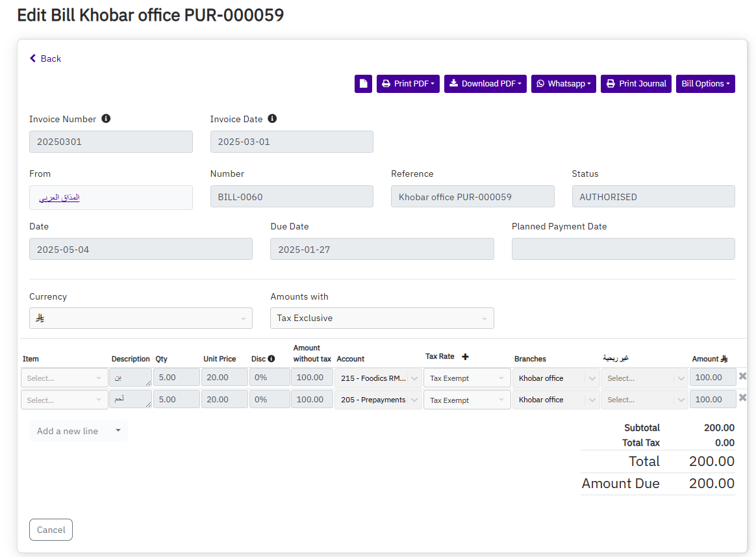Image resolution: width=756 pixels, height=557 pixels.
Task: Click the Planned Payment Date field
Action: (x=623, y=249)
